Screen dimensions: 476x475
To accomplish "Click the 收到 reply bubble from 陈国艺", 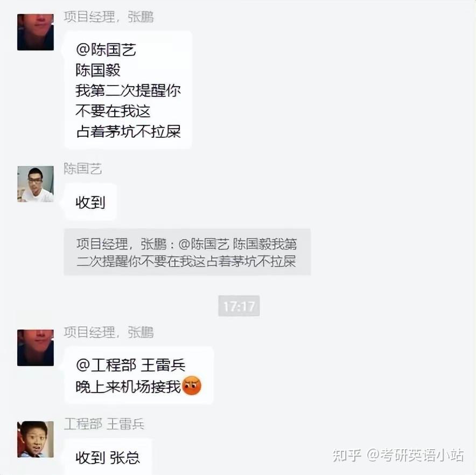I will coord(90,202).
